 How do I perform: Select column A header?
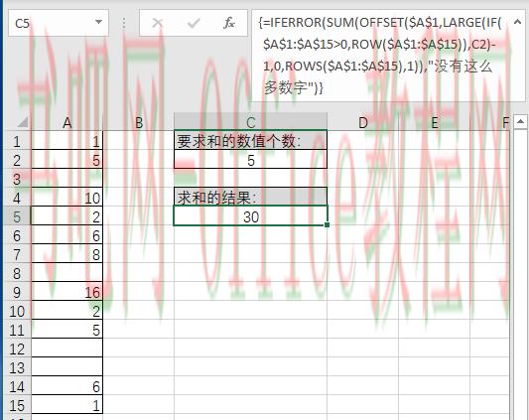tap(66, 122)
